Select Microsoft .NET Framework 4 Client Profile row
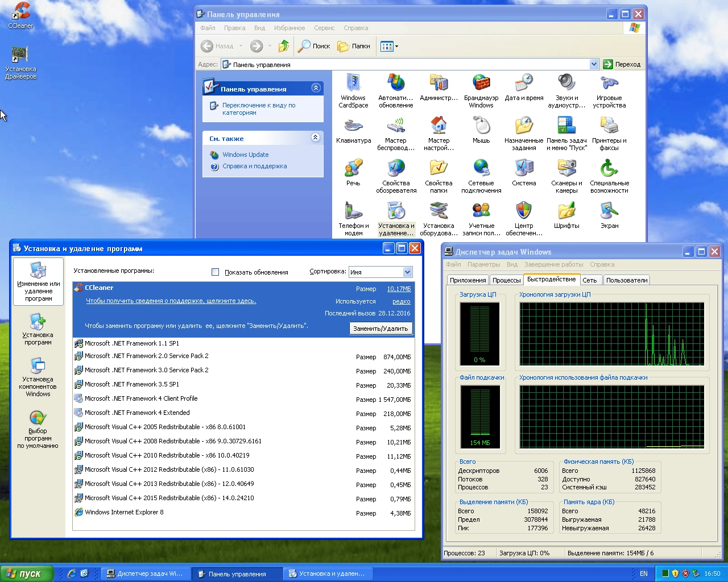Image resolution: width=728 pixels, height=582 pixels. 243,399
